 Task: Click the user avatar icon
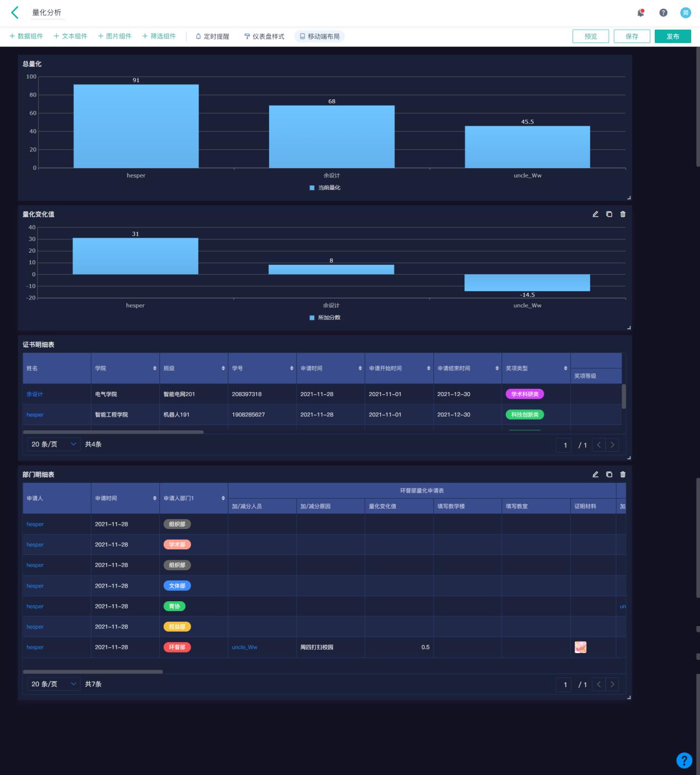(685, 13)
